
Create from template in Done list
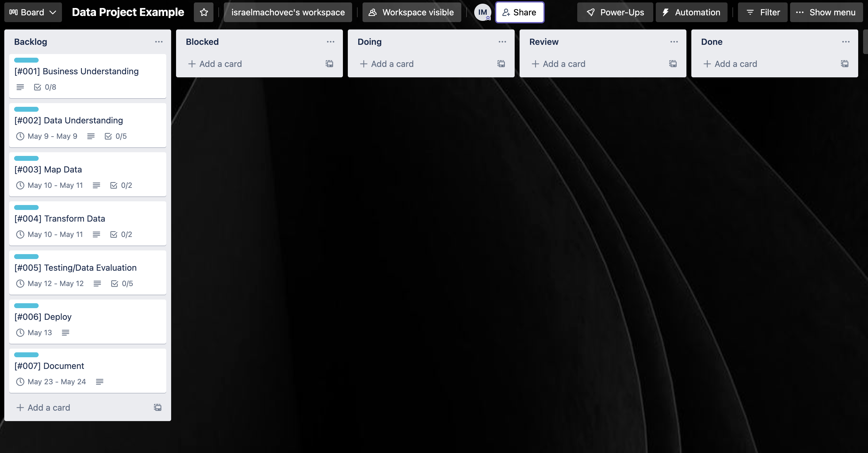845,64
